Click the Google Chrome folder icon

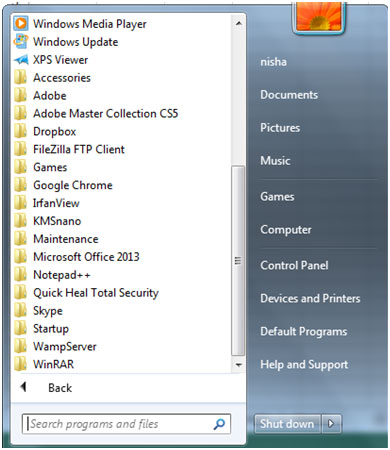click(21, 185)
